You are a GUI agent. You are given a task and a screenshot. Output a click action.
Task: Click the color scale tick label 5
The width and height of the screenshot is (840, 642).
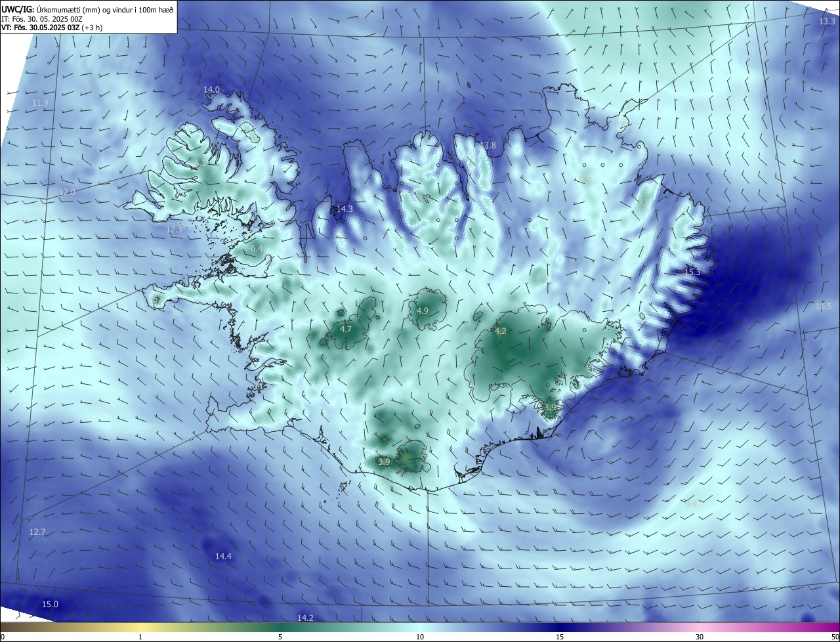[x=280, y=637]
